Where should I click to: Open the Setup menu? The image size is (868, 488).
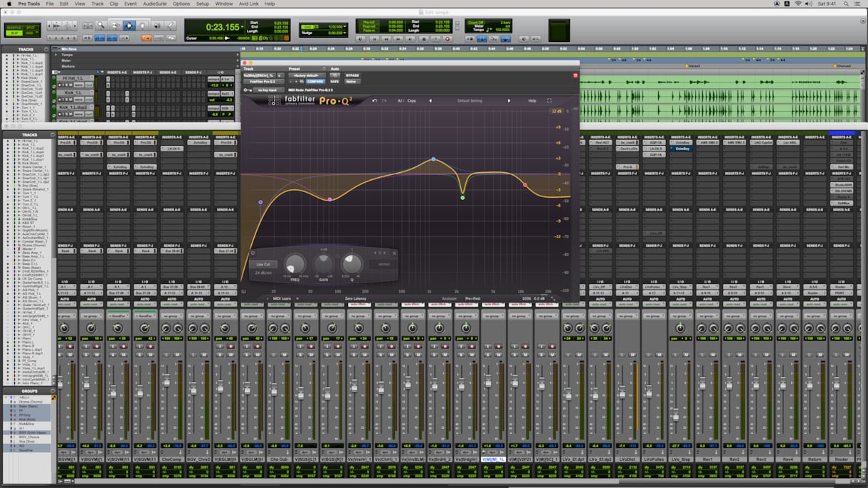coord(203,4)
